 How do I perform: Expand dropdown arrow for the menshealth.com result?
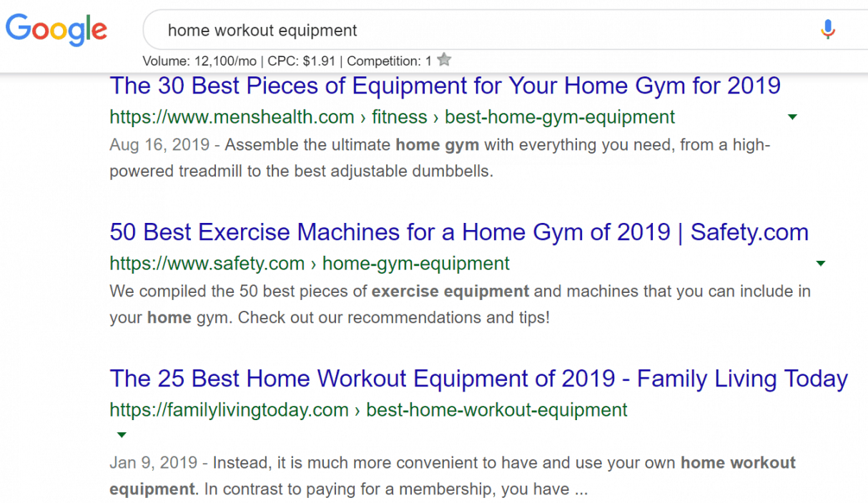(792, 117)
